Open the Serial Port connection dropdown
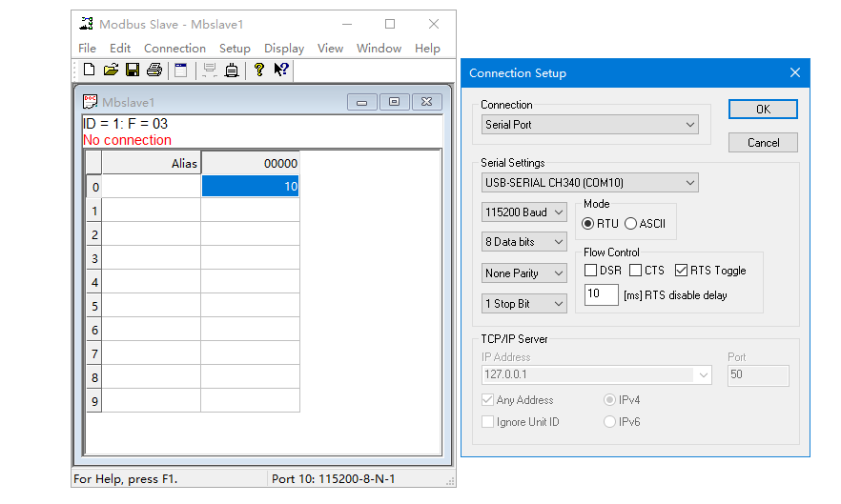This screenshot has height=504, width=841. point(590,125)
